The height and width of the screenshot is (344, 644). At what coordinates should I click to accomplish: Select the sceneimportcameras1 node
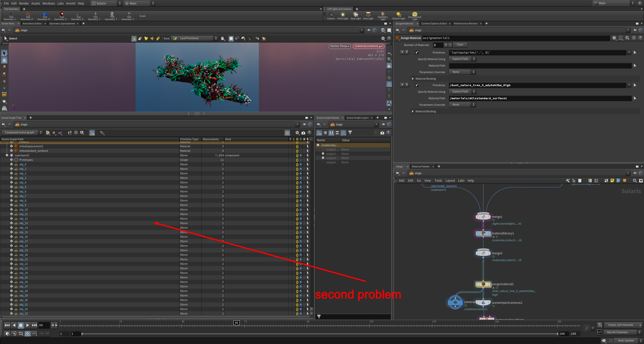tap(483, 303)
